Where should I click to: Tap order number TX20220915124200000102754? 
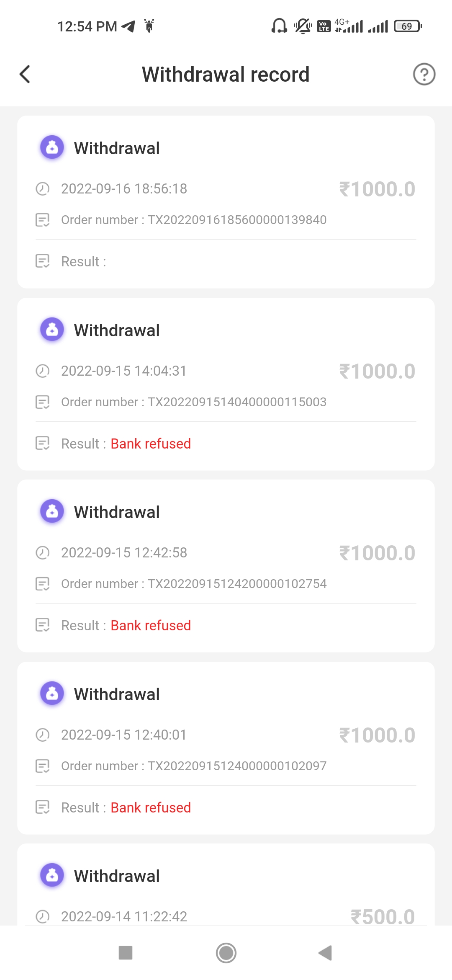pyautogui.click(x=237, y=584)
